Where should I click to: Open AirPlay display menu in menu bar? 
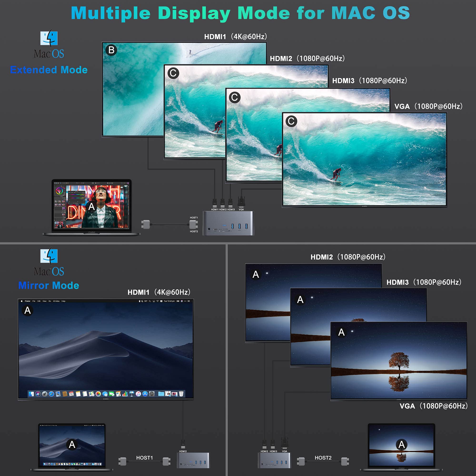coord(154,301)
